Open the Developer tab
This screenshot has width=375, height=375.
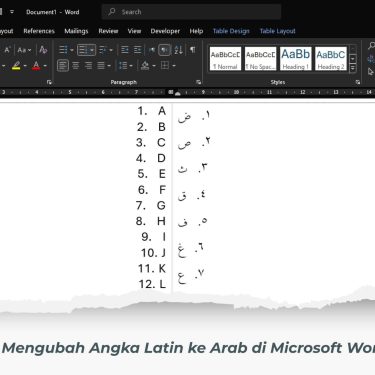[x=165, y=31]
